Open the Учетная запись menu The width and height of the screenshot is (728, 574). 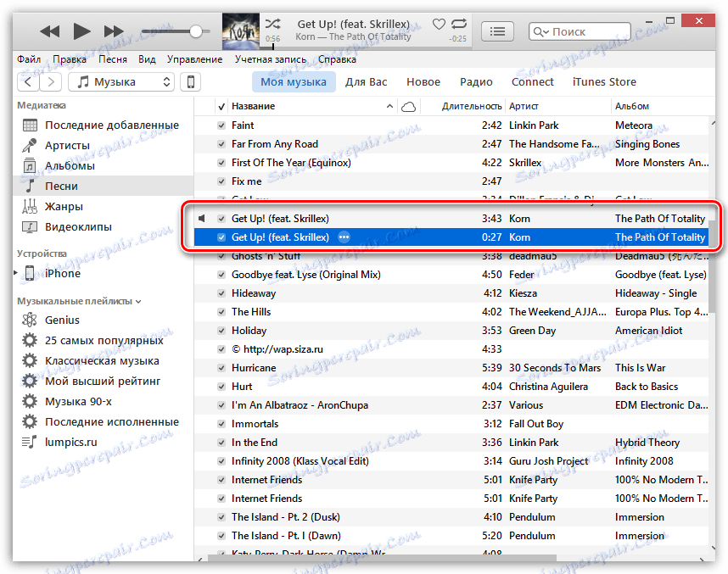270,59
